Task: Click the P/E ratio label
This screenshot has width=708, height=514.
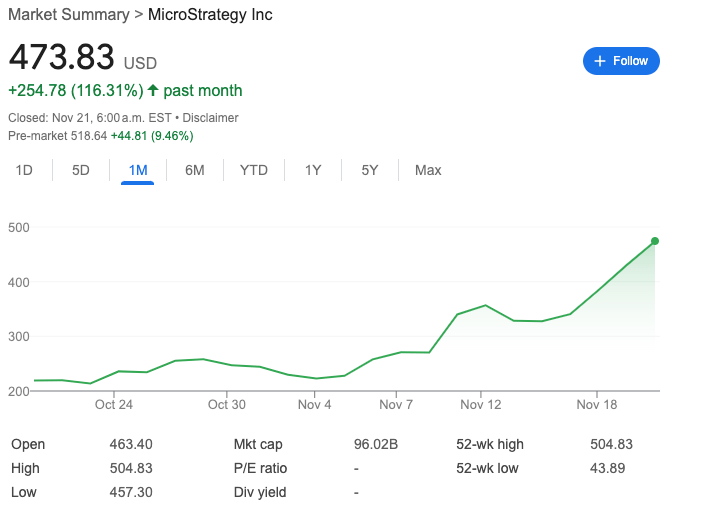Action: pyautogui.click(x=261, y=468)
